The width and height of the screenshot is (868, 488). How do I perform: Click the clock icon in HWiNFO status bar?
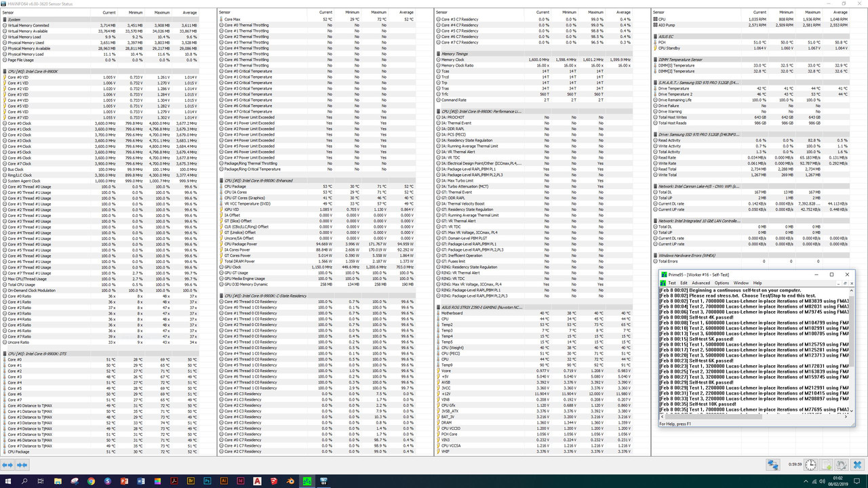[811, 465]
